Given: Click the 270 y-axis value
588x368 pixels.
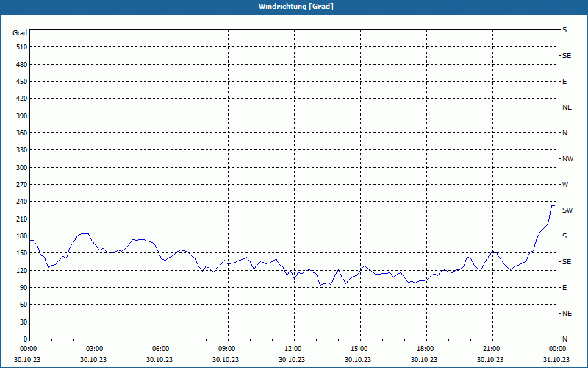Looking at the screenshot, I should tap(22, 185).
